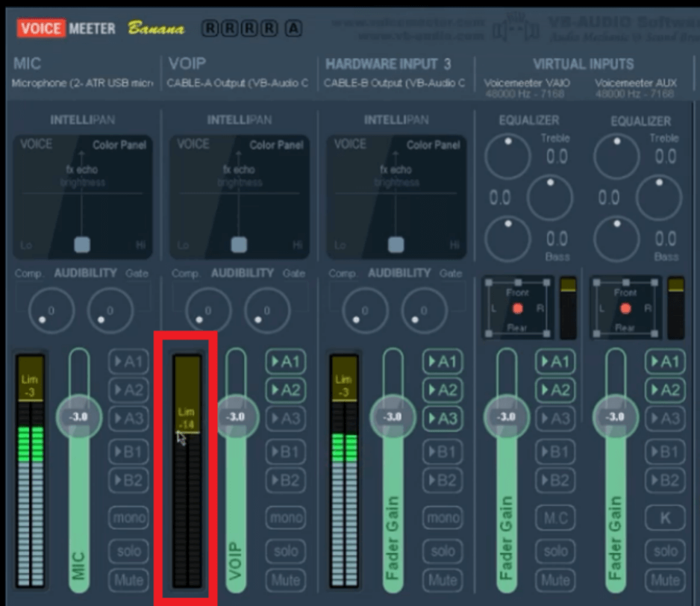
Task: Enable A3 bus routing on MIC strip
Action: [128, 419]
